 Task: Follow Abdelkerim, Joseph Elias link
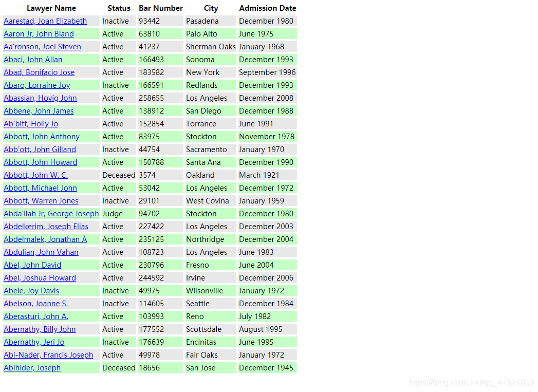(46, 227)
